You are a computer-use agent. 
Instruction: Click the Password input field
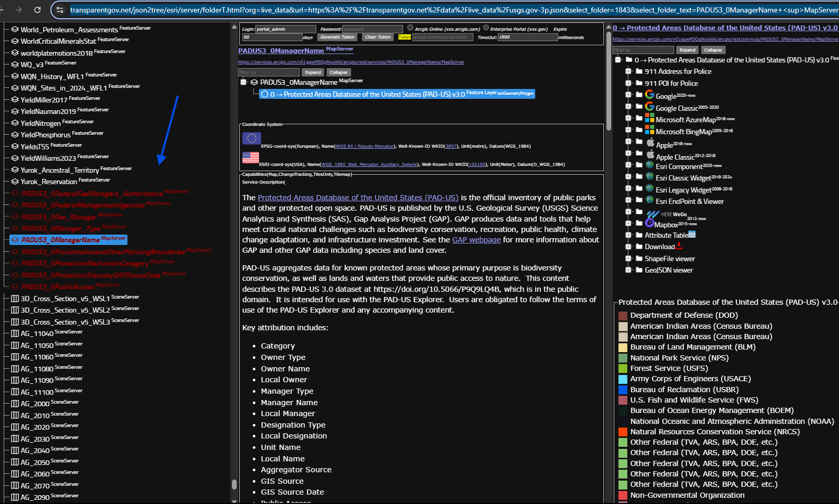pos(372,29)
